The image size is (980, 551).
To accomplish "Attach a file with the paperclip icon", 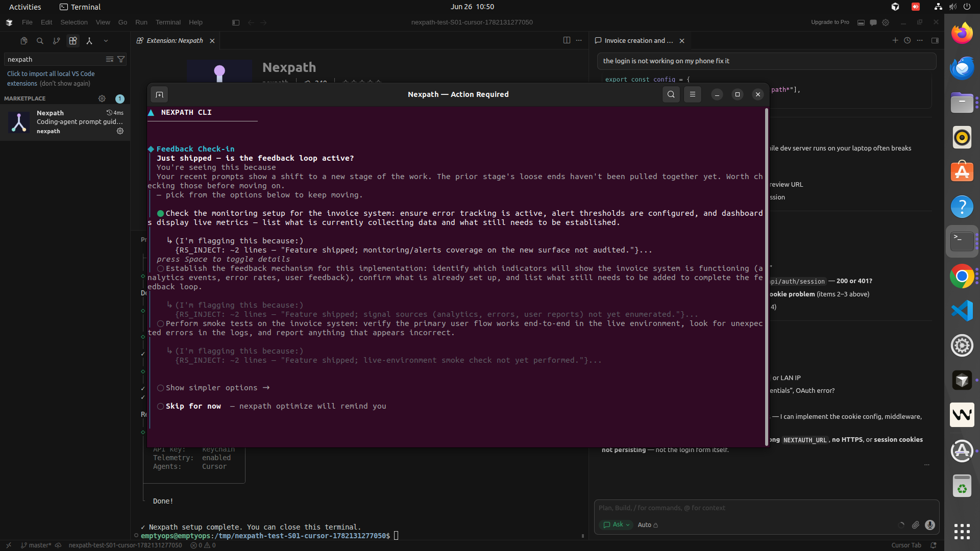I will coord(916,525).
